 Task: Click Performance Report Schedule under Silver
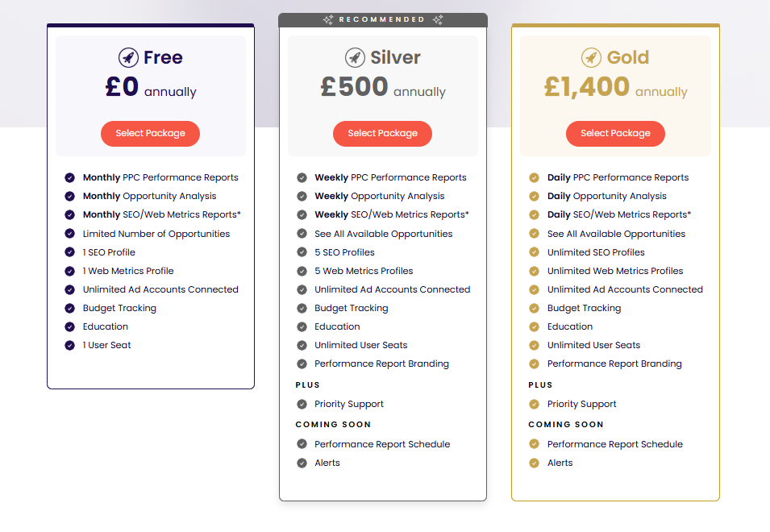pyautogui.click(x=382, y=444)
